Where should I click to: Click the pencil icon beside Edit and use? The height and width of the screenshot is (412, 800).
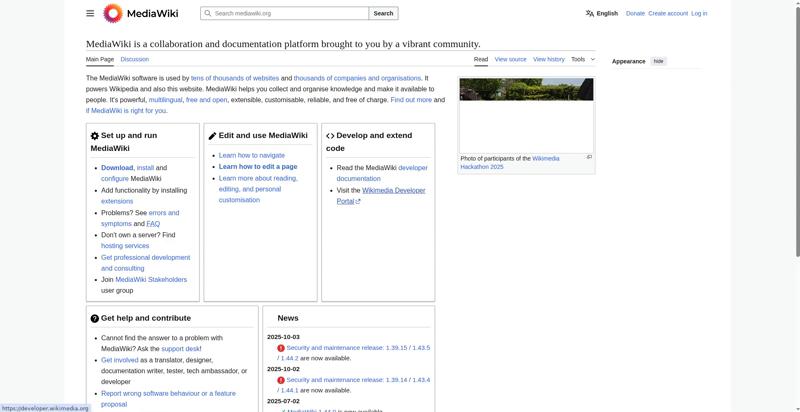[212, 136]
